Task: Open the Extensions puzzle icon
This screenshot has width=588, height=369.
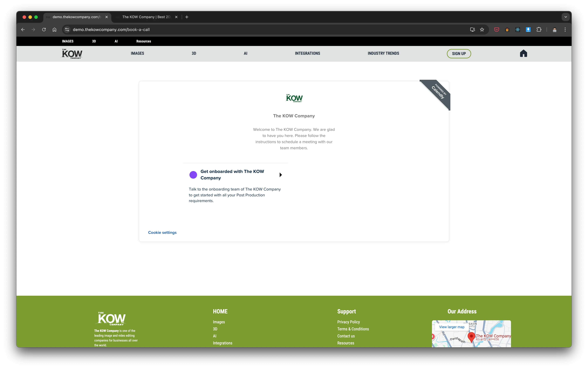Action: tap(539, 30)
